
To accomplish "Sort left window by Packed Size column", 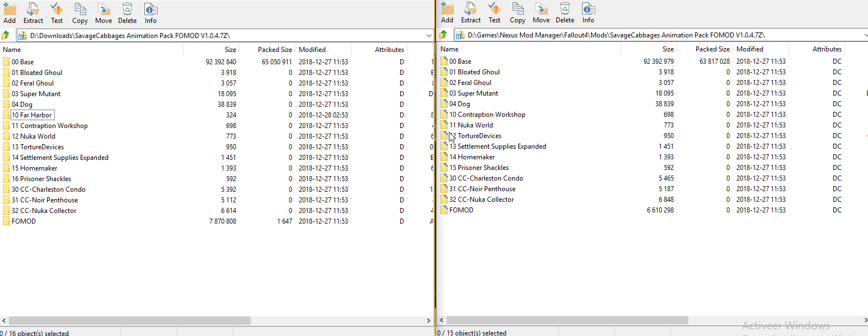I will coord(268,50).
